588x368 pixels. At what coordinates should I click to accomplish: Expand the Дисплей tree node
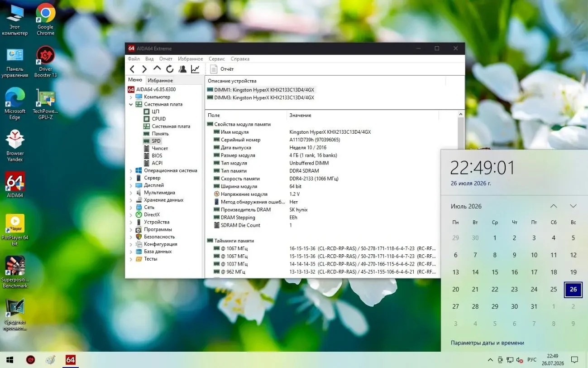131,185
